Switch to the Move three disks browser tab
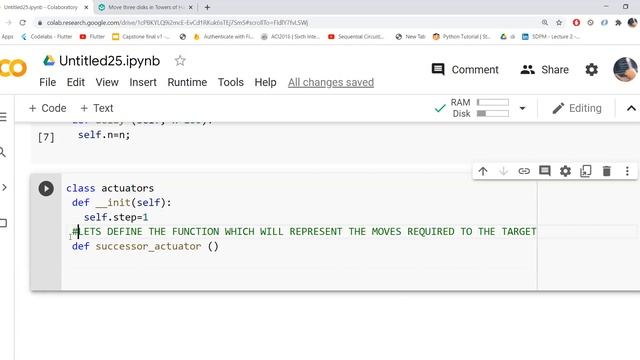Viewport: 640px width, 360px height. click(x=145, y=7)
